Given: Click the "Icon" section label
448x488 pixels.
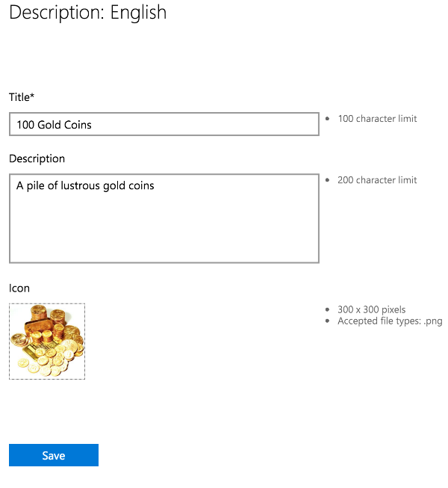Looking at the screenshot, I should (x=19, y=288).
